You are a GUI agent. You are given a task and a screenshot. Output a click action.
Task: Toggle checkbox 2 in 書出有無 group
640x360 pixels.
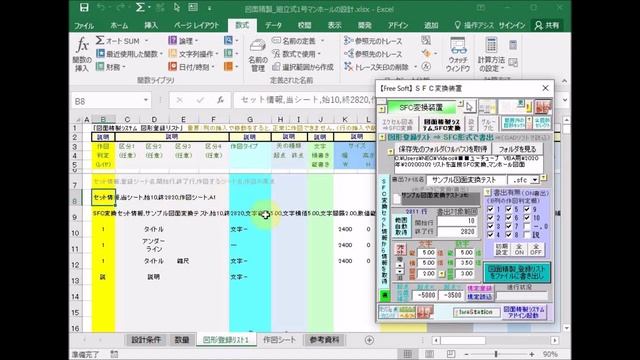490,218
